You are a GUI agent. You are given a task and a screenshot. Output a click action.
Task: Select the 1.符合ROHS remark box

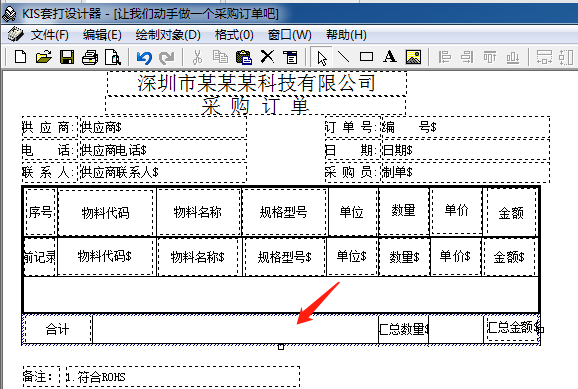(x=183, y=376)
